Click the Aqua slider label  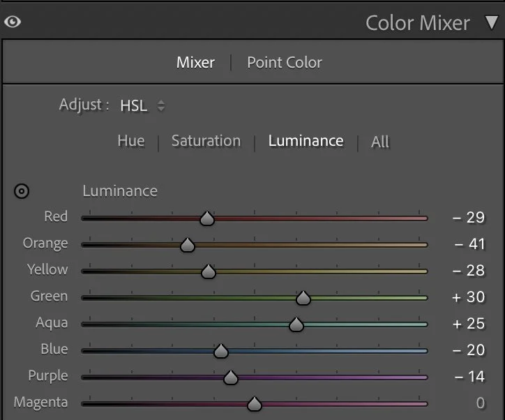tap(52, 323)
